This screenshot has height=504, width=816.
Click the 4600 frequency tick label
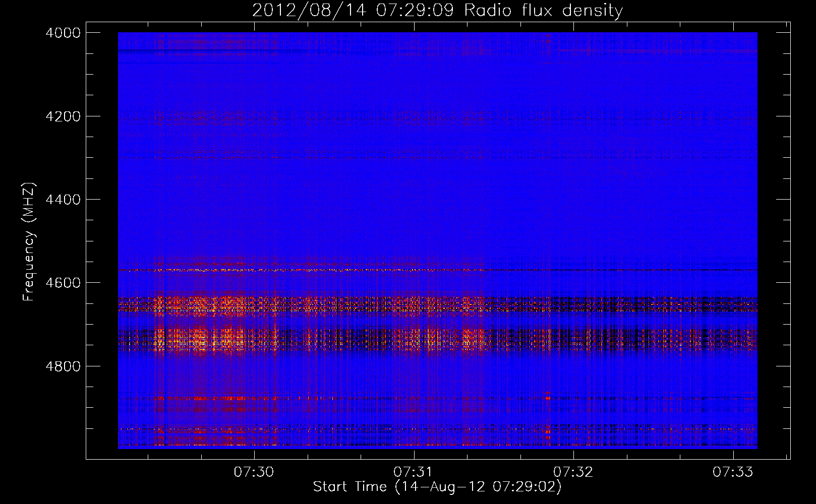tap(63, 283)
